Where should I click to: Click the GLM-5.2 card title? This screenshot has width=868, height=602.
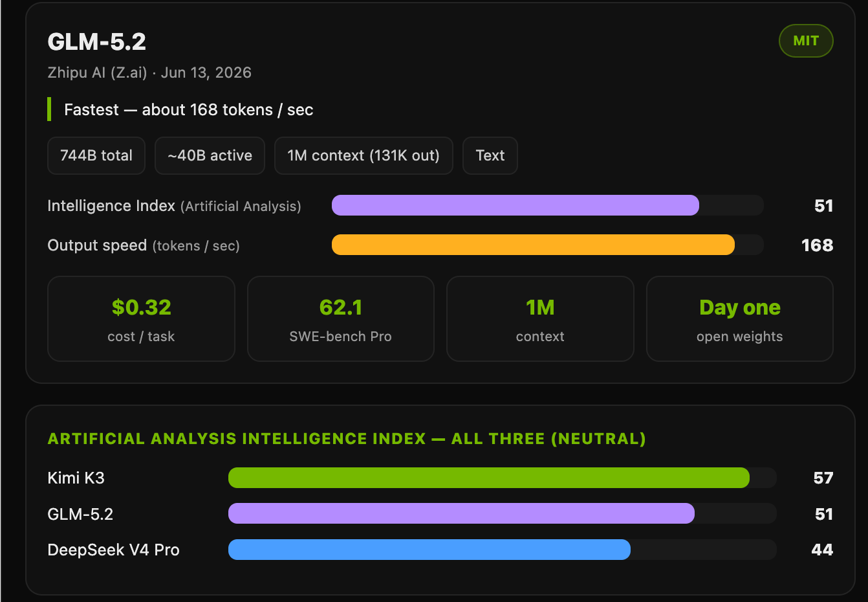coord(97,42)
